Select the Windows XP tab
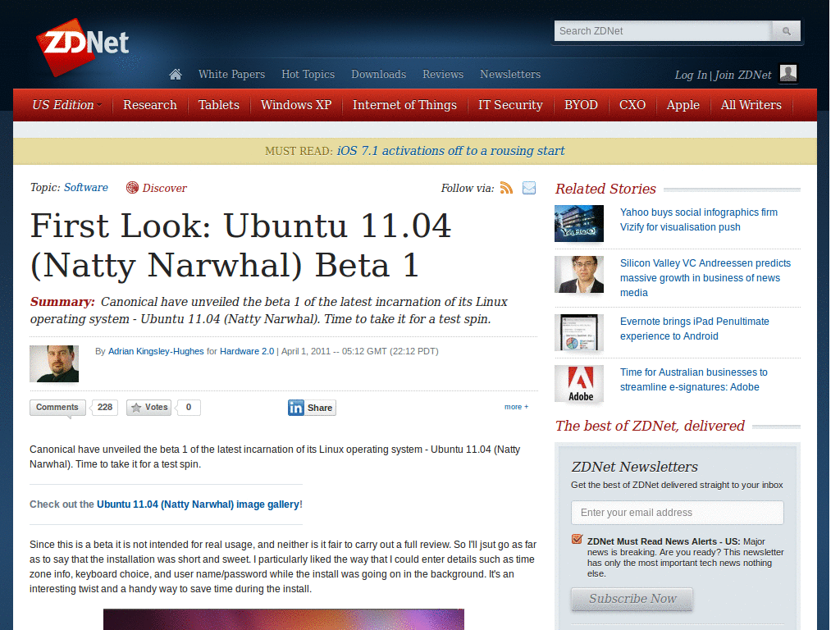The width and height of the screenshot is (840, 630). tap(296, 105)
